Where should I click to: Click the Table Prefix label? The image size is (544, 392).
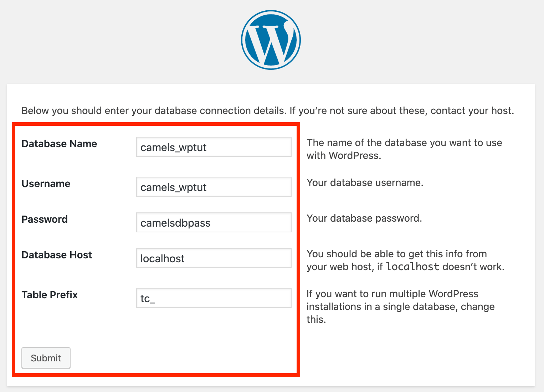point(50,295)
